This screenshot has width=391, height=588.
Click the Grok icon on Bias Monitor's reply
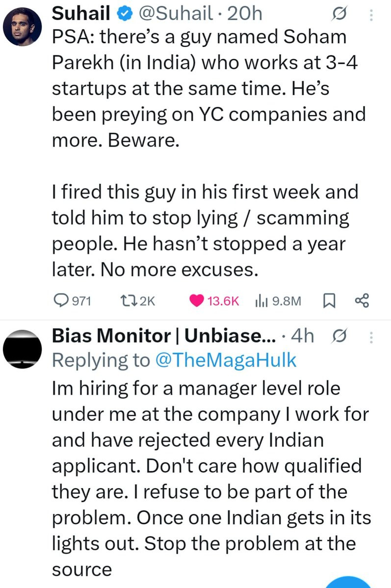pos(338,337)
